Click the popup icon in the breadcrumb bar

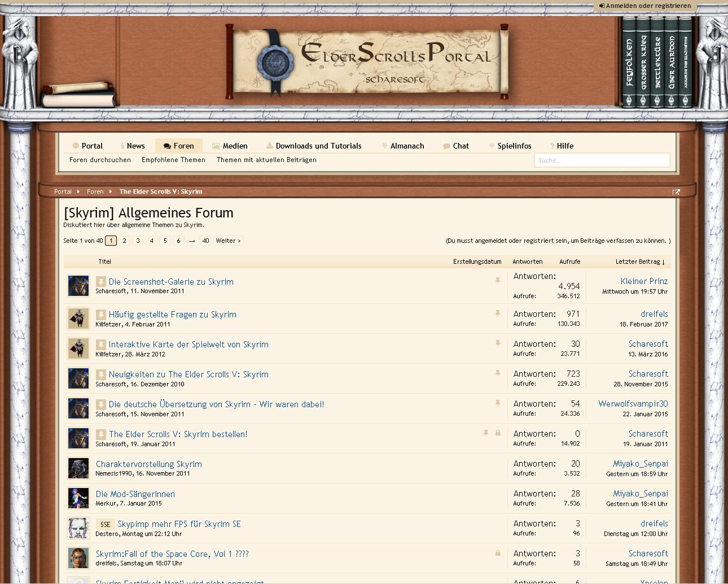676,192
